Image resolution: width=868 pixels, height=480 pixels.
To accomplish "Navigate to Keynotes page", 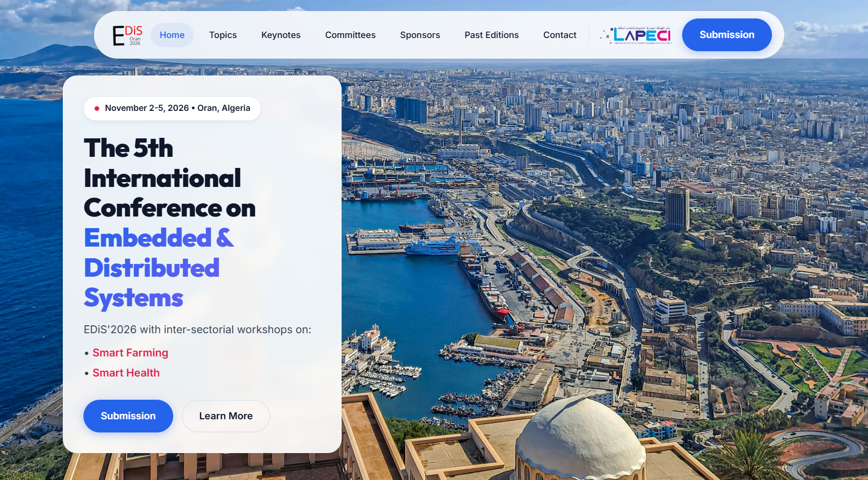I will pyautogui.click(x=281, y=35).
